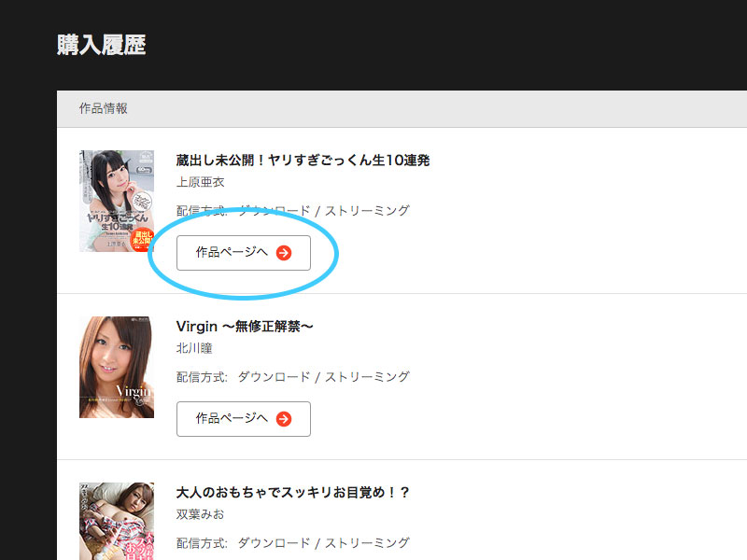Click the first item's cover thumbnail
The height and width of the screenshot is (560, 747).
[x=117, y=201]
